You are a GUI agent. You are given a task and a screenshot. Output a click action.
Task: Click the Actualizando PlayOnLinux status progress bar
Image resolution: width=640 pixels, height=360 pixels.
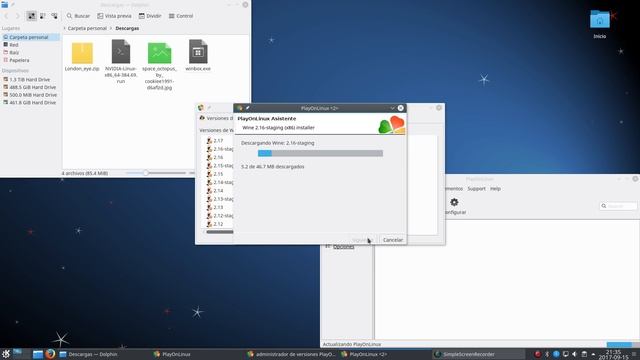[x=622, y=344]
